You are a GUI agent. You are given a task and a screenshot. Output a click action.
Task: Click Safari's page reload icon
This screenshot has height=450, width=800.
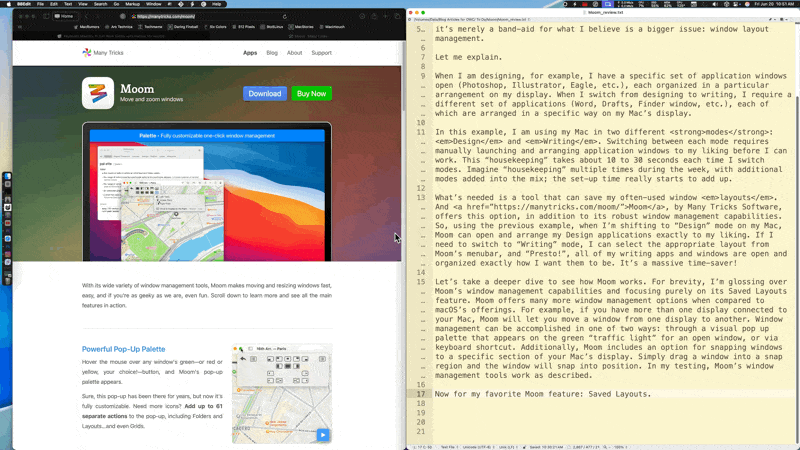[285, 16]
